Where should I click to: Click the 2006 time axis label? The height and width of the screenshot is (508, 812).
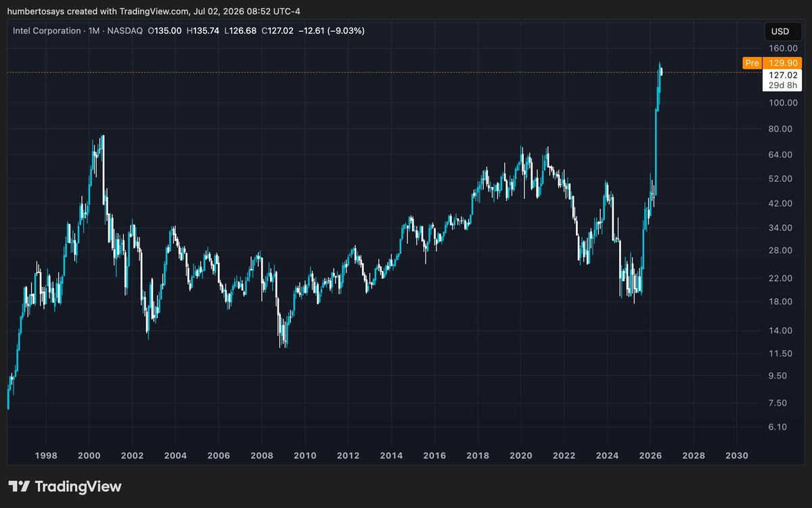219,456
